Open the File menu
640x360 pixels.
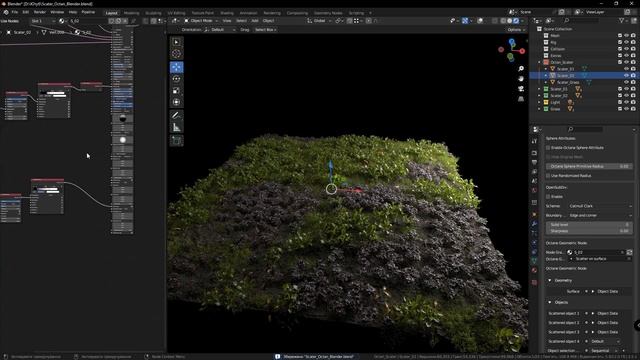click(x=15, y=12)
